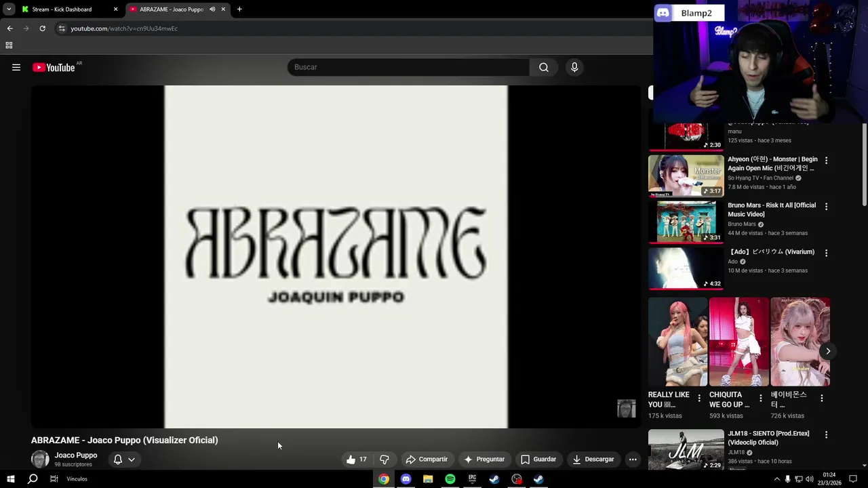Screen dimensions: 868x488
Task: Open options for Bruno Mars video
Action: tap(826, 206)
